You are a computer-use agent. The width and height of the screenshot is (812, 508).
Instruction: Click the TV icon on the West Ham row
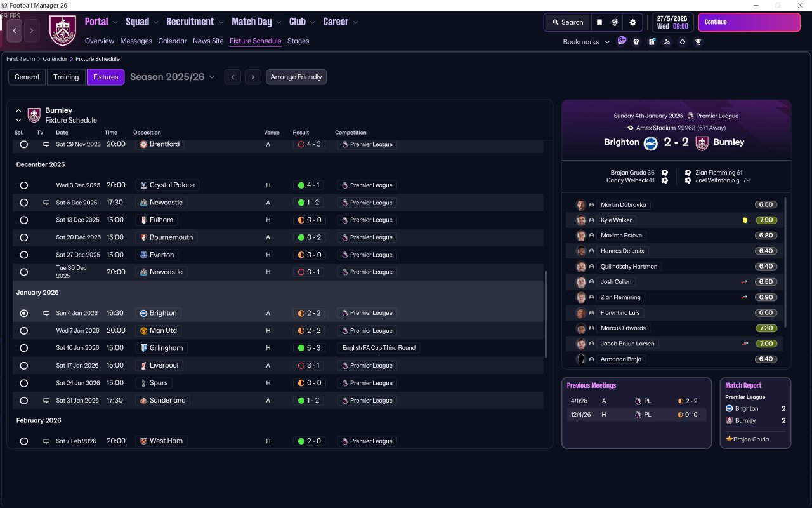[x=46, y=441]
